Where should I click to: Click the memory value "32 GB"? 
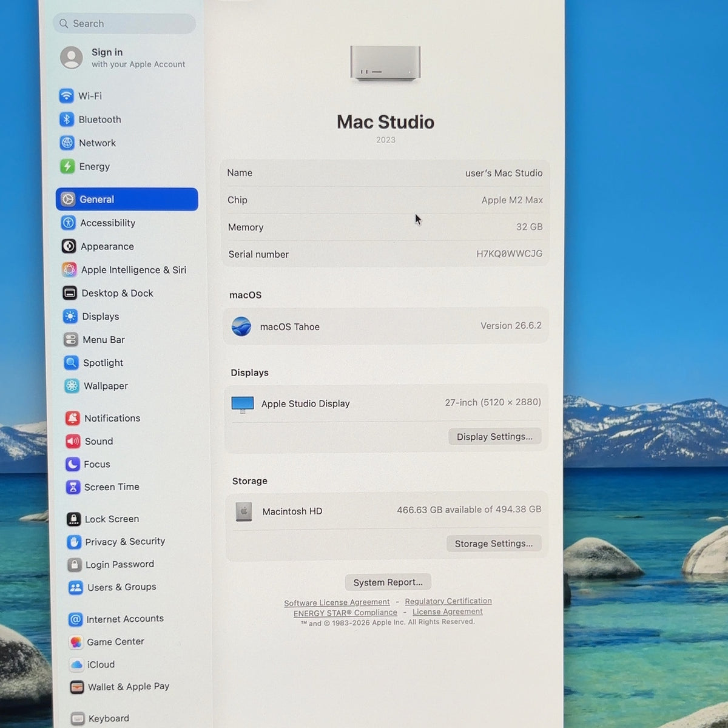[529, 226]
